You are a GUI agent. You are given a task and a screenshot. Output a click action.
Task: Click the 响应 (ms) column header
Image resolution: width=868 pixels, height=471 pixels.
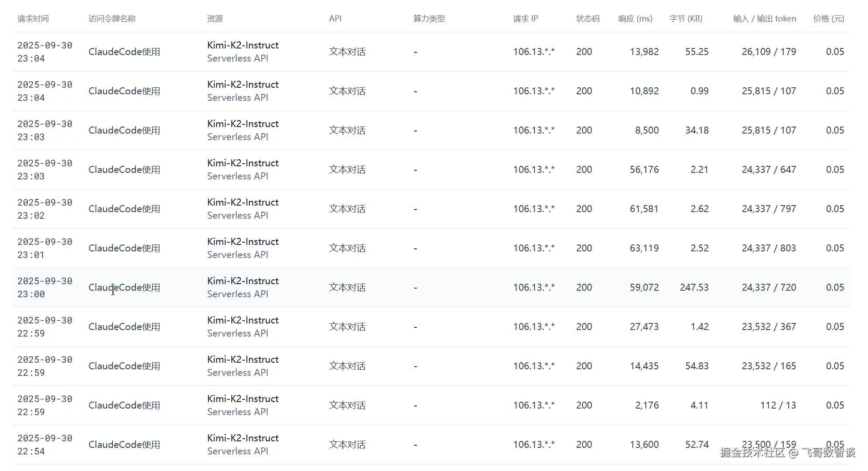635,19
